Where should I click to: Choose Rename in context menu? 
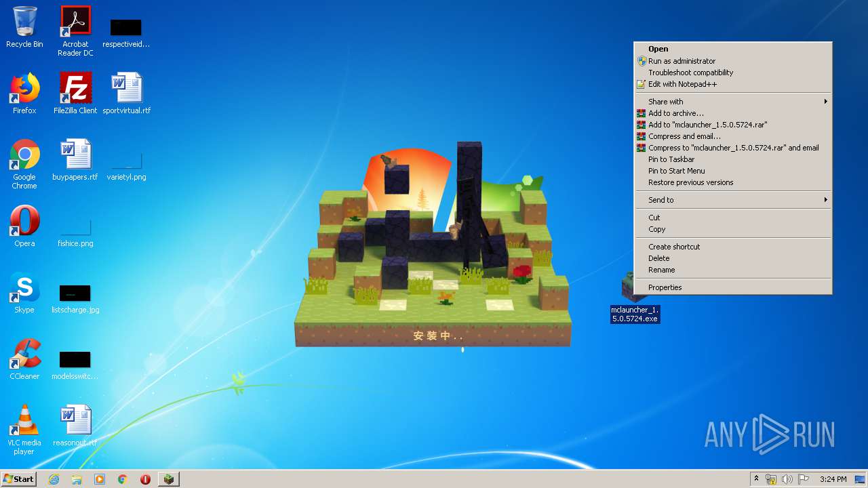[732, 270]
